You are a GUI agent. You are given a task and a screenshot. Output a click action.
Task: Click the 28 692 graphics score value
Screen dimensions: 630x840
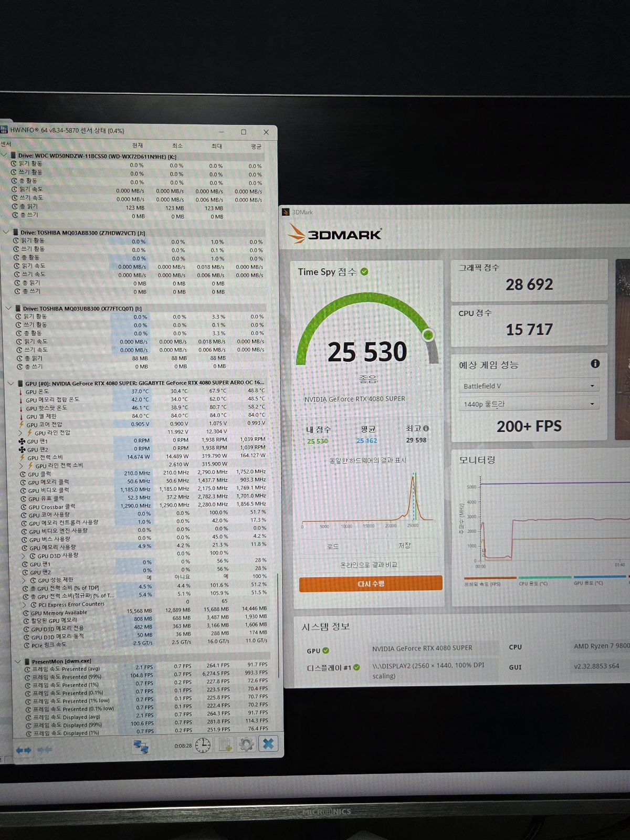click(x=529, y=285)
